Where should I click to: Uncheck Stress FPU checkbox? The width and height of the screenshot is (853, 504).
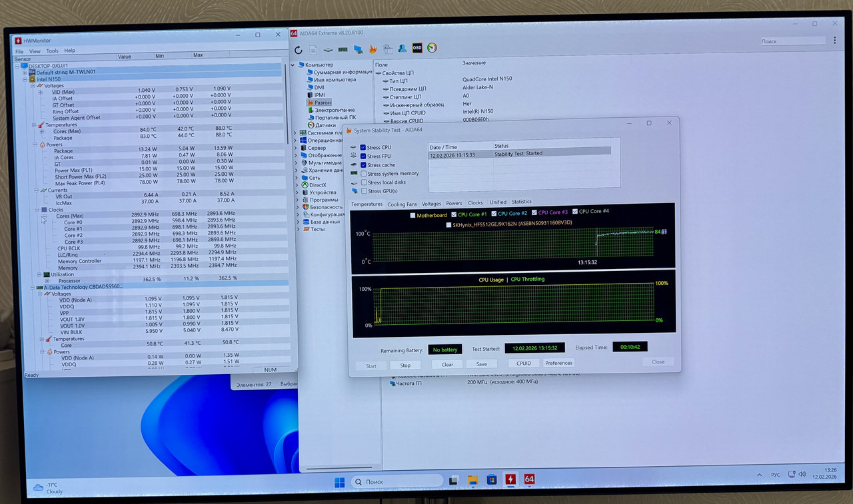tap(363, 156)
